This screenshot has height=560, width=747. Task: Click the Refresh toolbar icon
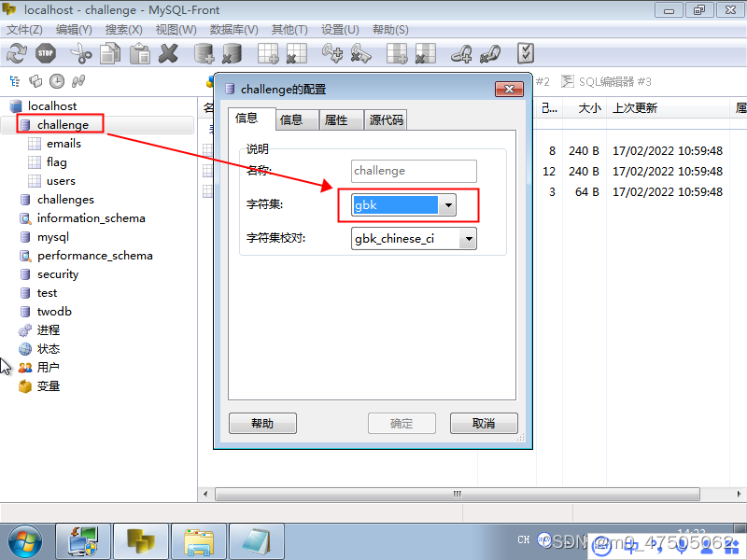tap(17, 53)
